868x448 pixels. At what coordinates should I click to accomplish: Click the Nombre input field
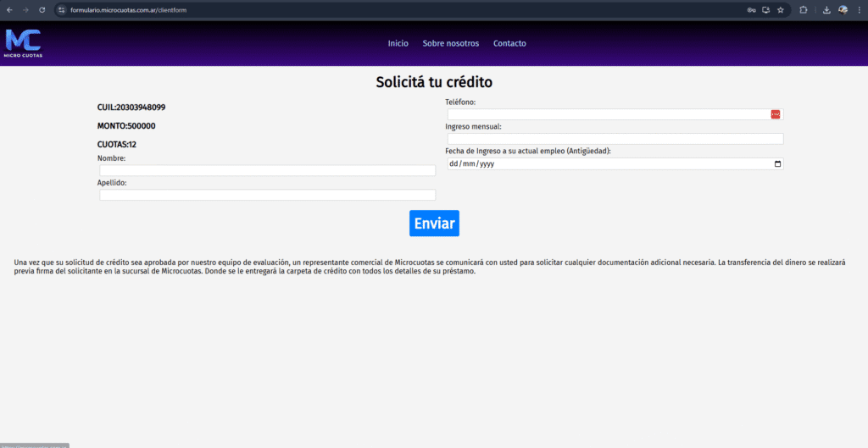pos(267,170)
